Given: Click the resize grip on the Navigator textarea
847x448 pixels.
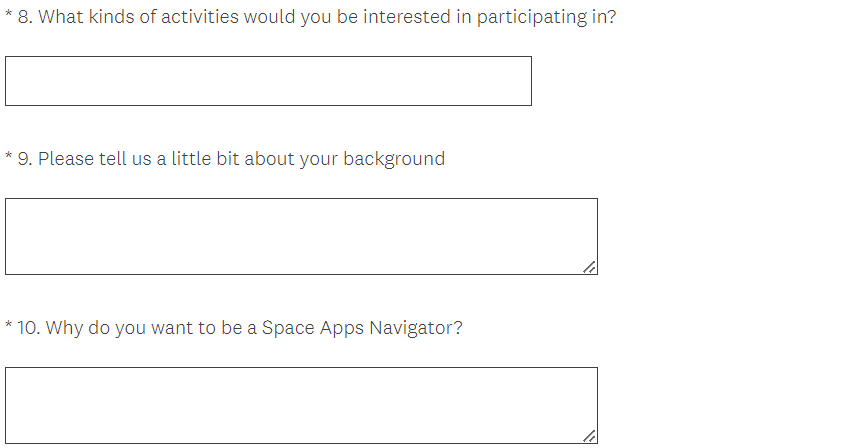Looking at the screenshot, I should tap(590, 436).
